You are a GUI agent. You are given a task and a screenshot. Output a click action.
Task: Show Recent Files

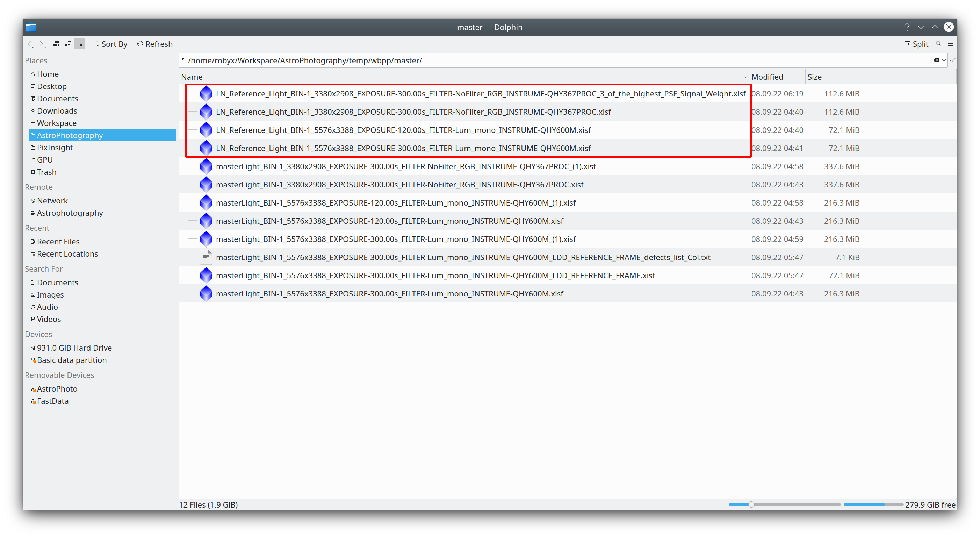(58, 242)
